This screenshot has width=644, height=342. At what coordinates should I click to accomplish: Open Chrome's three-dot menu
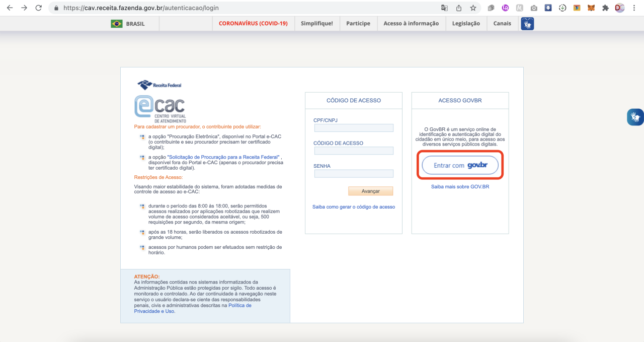pos(634,8)
